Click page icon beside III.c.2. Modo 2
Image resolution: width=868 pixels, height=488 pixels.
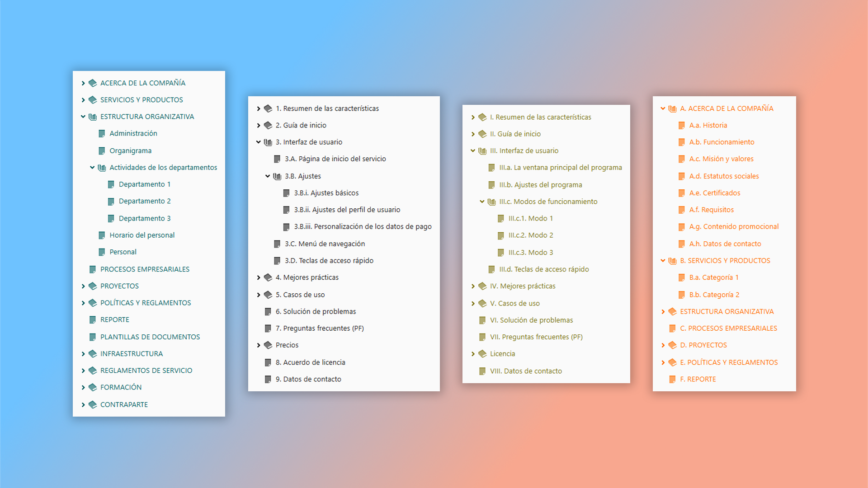click(501, 235)
